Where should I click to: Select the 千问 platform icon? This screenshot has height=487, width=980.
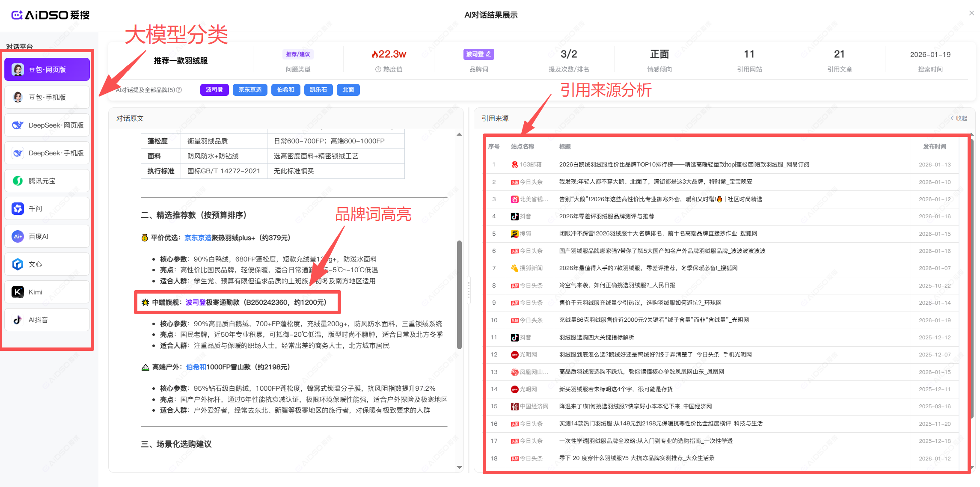18,208
